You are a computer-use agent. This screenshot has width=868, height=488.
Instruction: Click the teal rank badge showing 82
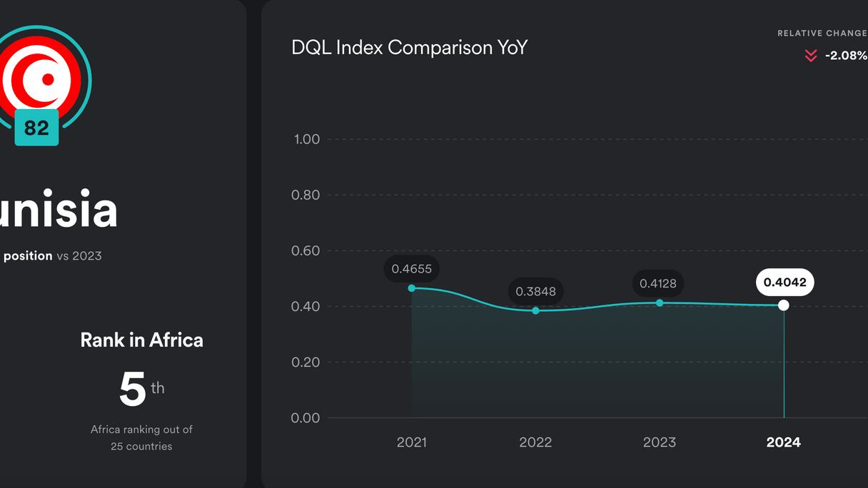(x=36, y=128)
